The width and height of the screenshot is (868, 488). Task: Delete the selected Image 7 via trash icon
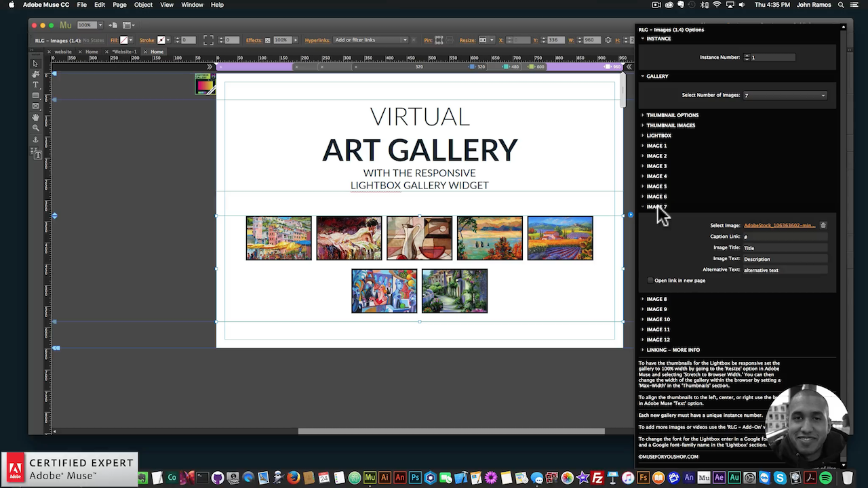pos(823,224)
